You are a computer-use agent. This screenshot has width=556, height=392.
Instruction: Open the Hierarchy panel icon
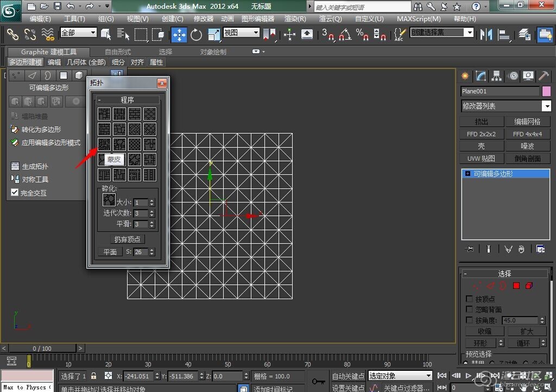(x=496, y=76)
